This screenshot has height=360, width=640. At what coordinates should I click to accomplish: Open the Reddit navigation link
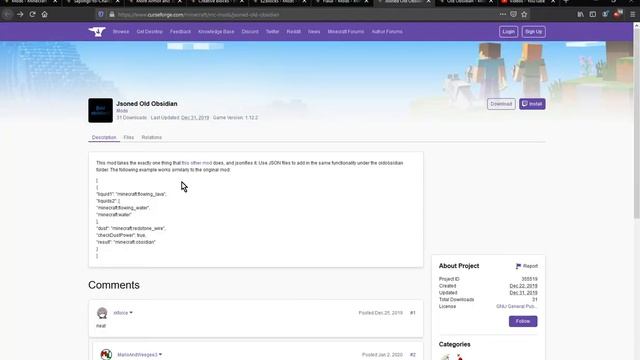(293, 31)
